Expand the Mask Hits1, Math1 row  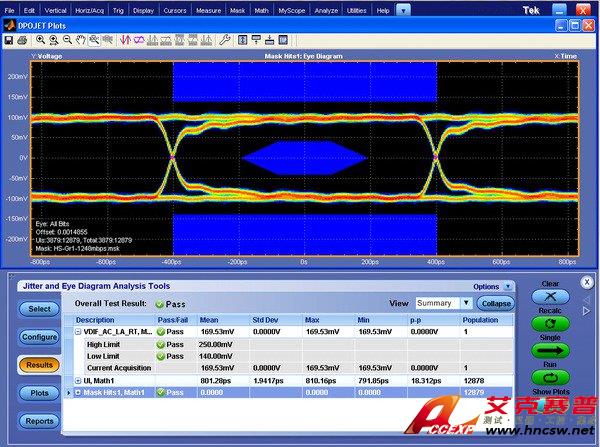79,393
